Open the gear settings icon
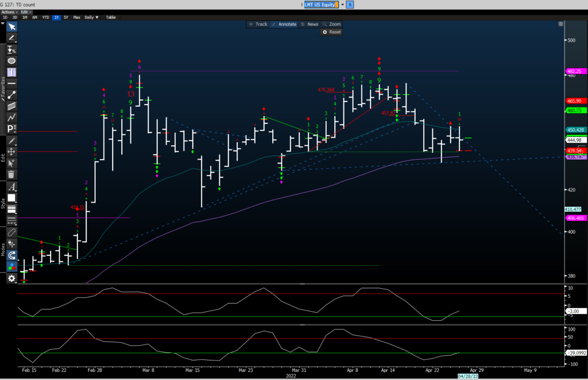 coord(11,278)
